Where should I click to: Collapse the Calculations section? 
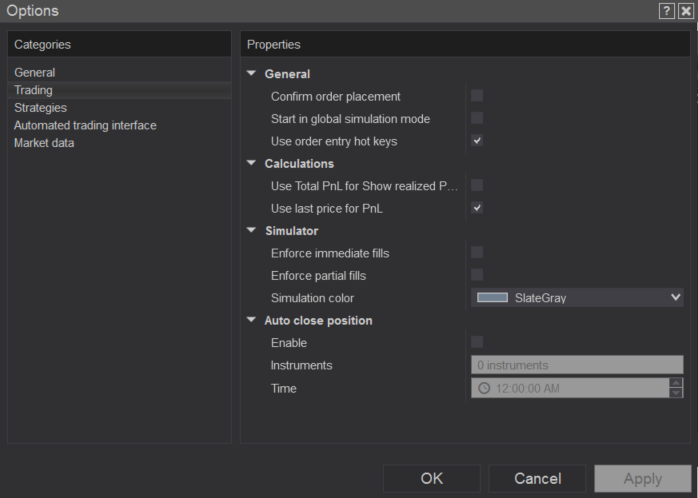coord(252,163)
